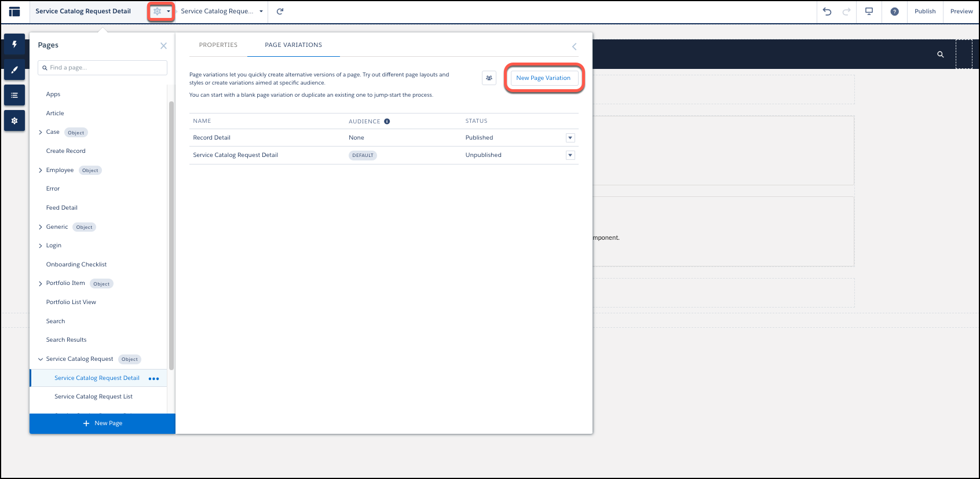This screenshot has height=479, width=980.
Task: Click the None audience cell
Action: pyautogui.click(x=357, y=138)
